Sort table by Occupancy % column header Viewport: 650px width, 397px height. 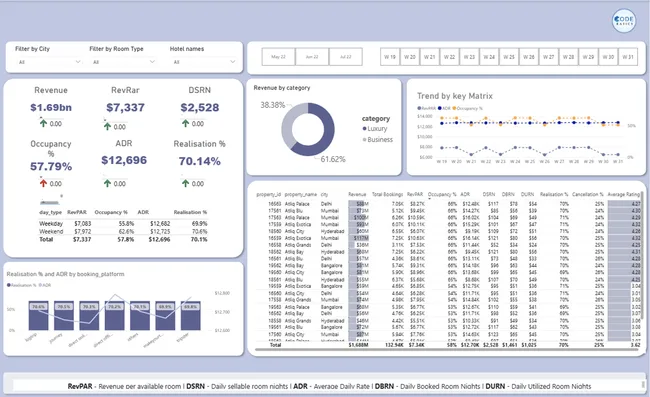(x=442, y=194)
